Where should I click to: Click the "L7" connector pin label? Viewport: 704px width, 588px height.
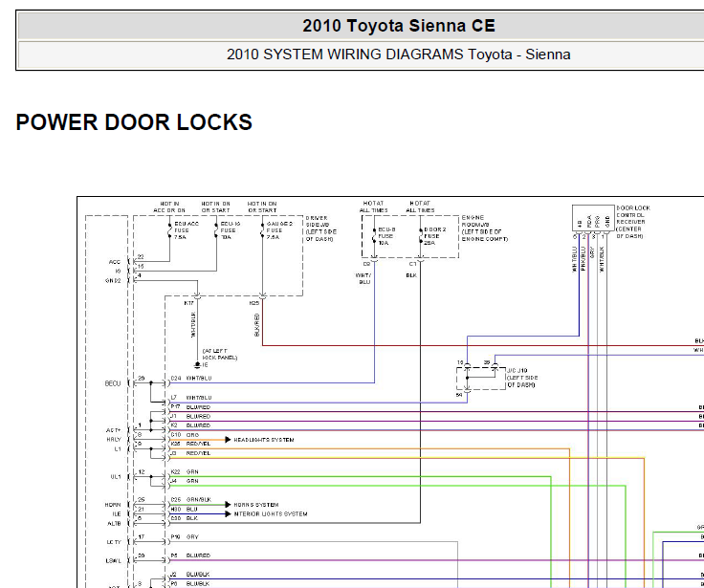(x=174, y=398)
